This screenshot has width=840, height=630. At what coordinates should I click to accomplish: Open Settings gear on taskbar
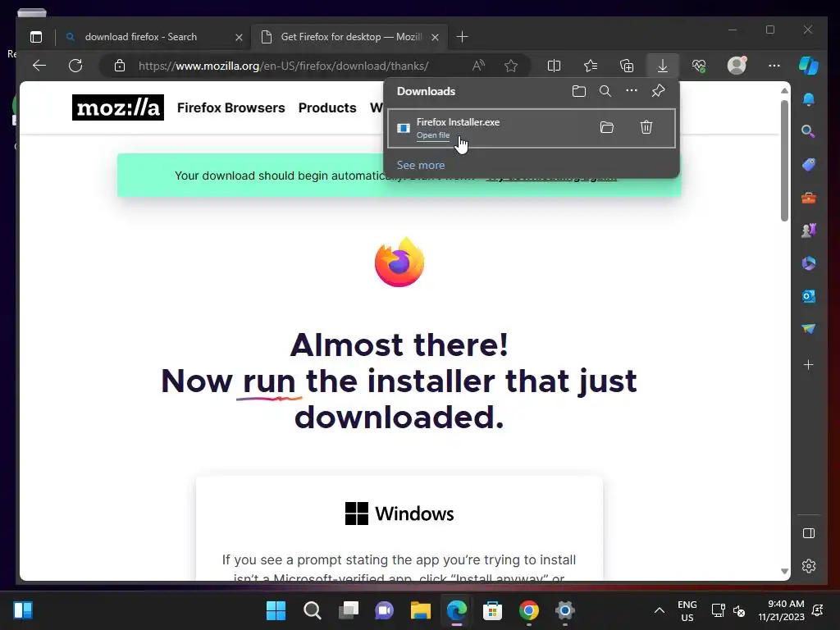564,610
